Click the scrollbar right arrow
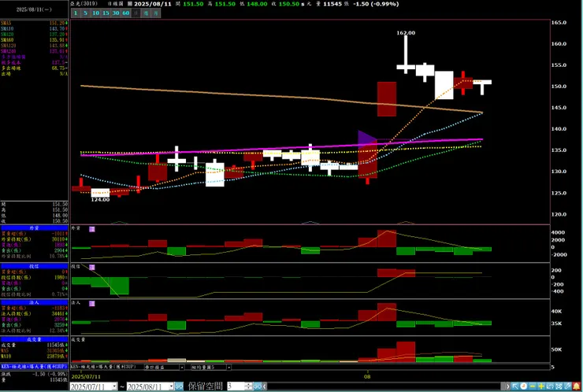583x392 pixels. [x=507, y=386]
